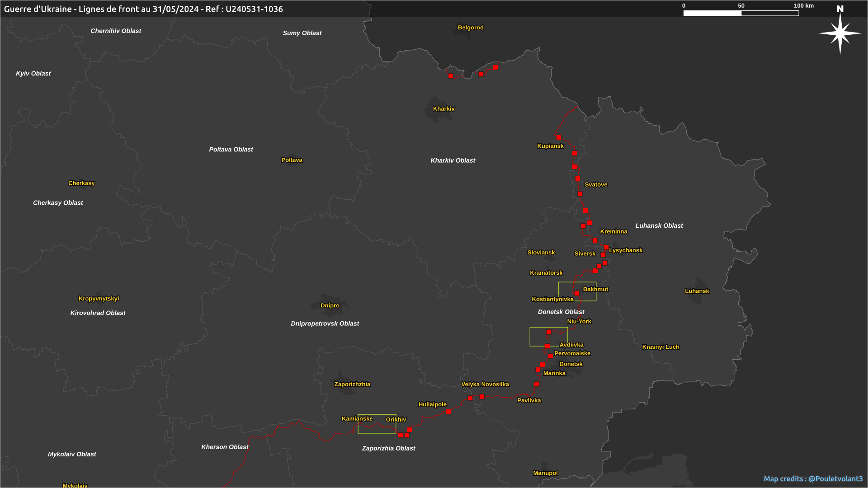This screenshot has height=488, width=868.
Task: Click the Belgorod city label
Action: 471,28
